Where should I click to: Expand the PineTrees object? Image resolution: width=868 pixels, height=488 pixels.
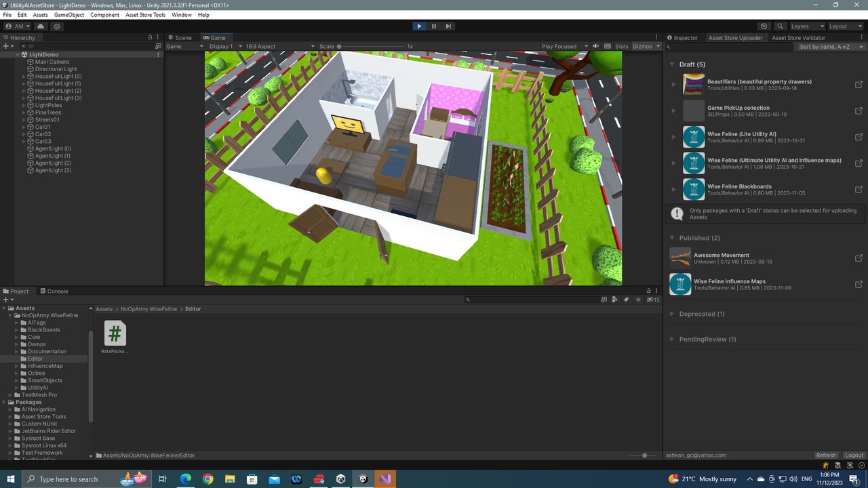point(24,113)
